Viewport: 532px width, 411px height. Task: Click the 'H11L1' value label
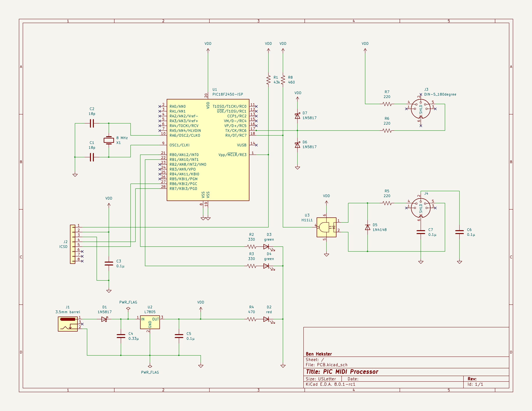tap(307, 220)
